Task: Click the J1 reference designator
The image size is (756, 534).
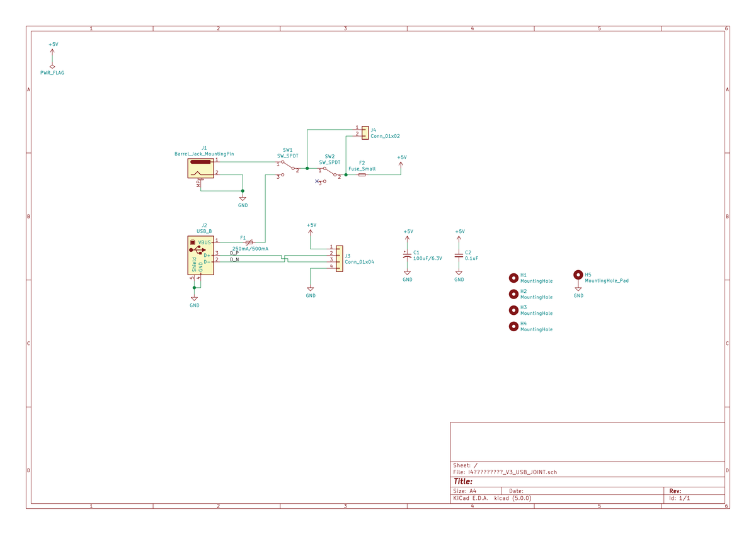Action: click(204, 147)
